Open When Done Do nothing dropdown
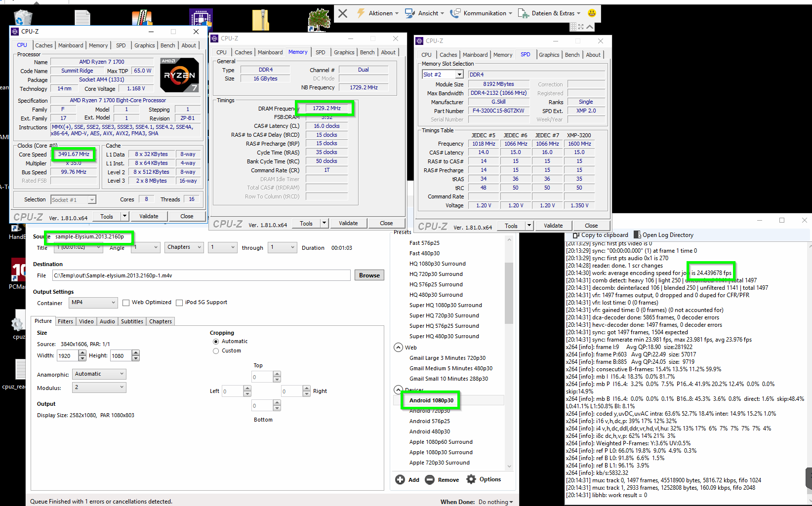The width and height of the screenshot is (812, 506). (x=496, y=502)
